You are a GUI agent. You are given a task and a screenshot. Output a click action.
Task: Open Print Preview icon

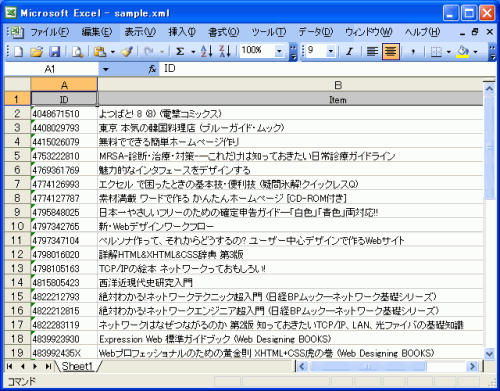pos(77,51)
